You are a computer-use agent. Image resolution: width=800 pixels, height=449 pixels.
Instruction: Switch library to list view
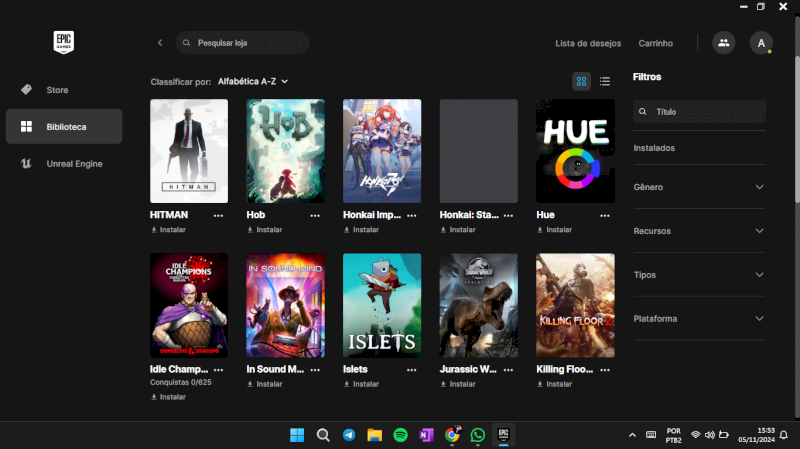[x=605, y=81]
